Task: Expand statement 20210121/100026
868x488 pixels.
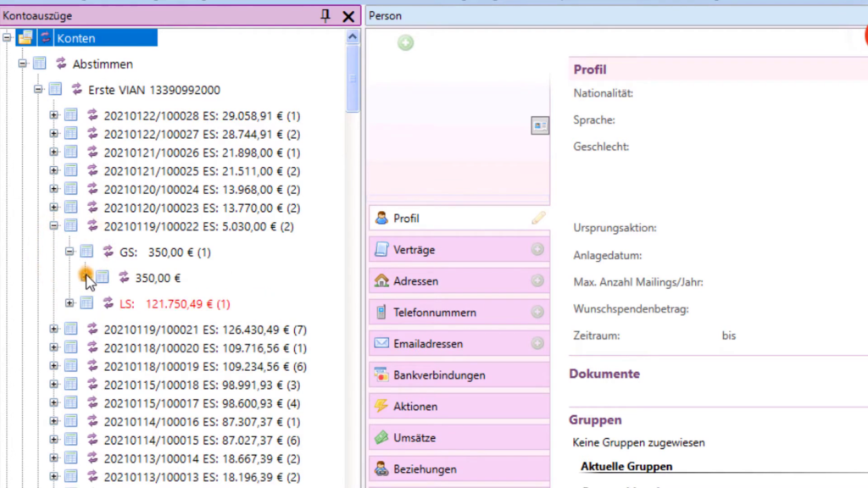Action: tap(53, 152)
